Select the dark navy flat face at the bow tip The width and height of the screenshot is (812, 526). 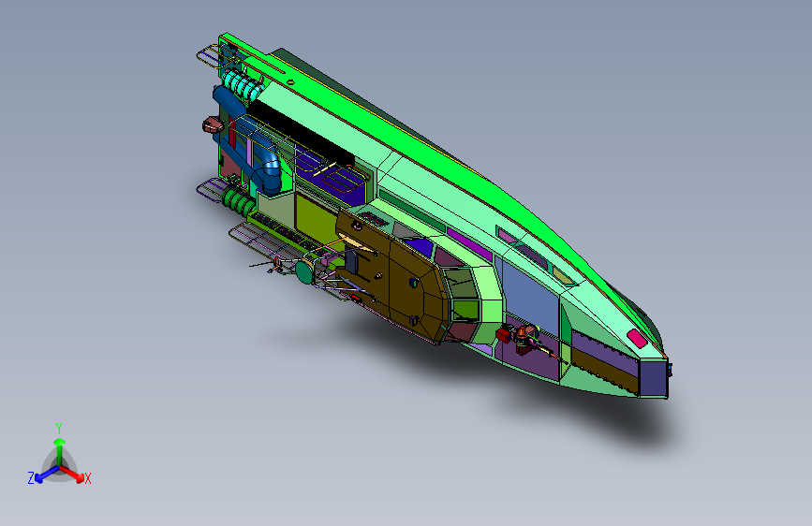[x=654, y=378]
